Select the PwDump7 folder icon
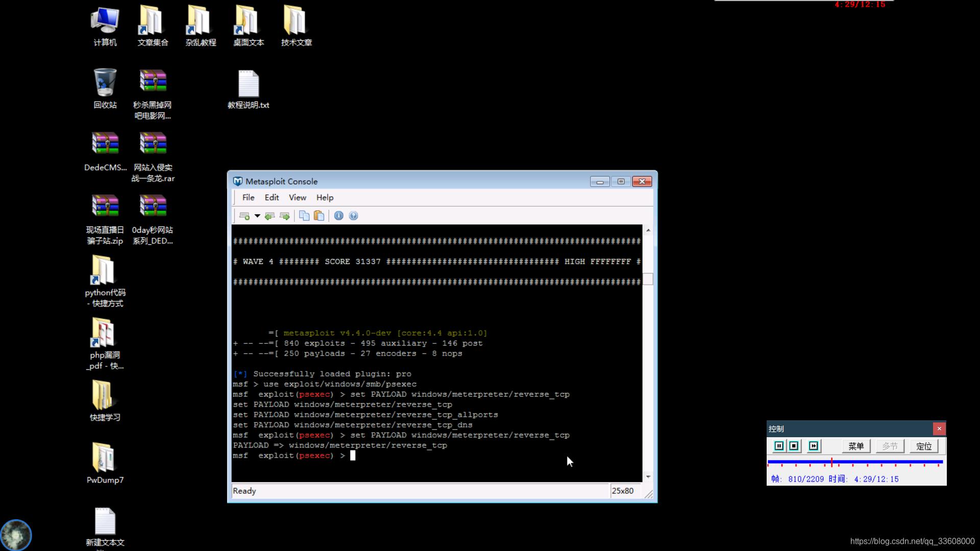 [105, 464]
